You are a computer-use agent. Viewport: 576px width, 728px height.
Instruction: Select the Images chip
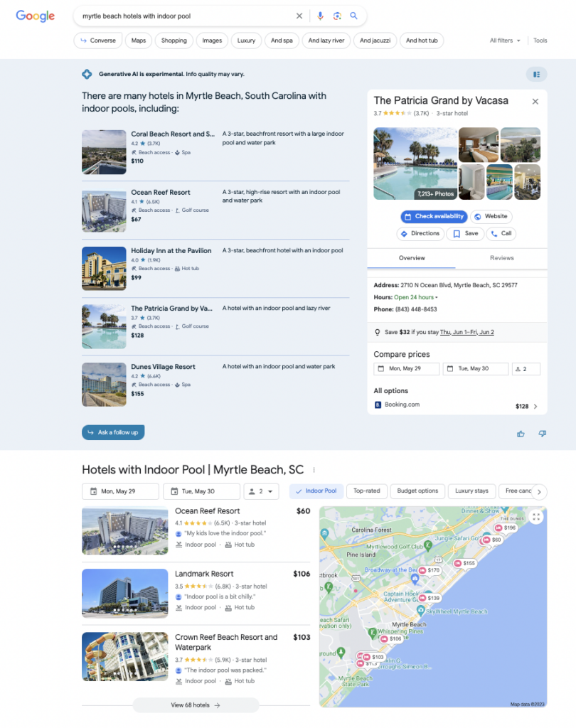(212, 41)
